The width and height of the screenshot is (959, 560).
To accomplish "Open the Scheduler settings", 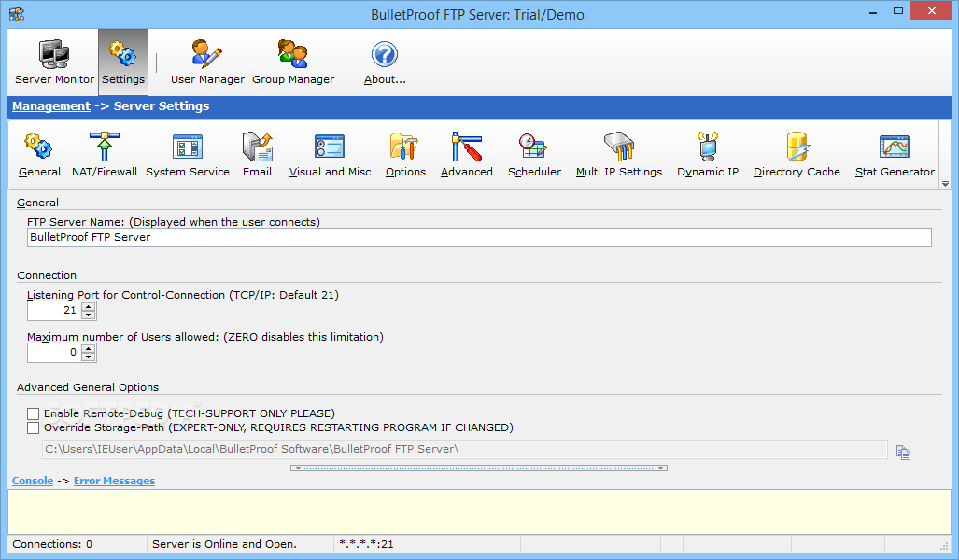I will 534,155.
